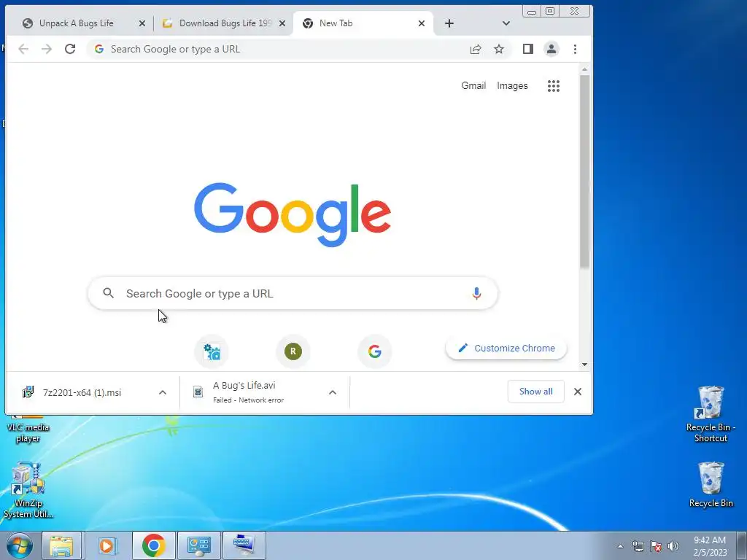The width and height of the screenshot is (747, 560).
Task: Open the Images link
Action: (512, 86)
